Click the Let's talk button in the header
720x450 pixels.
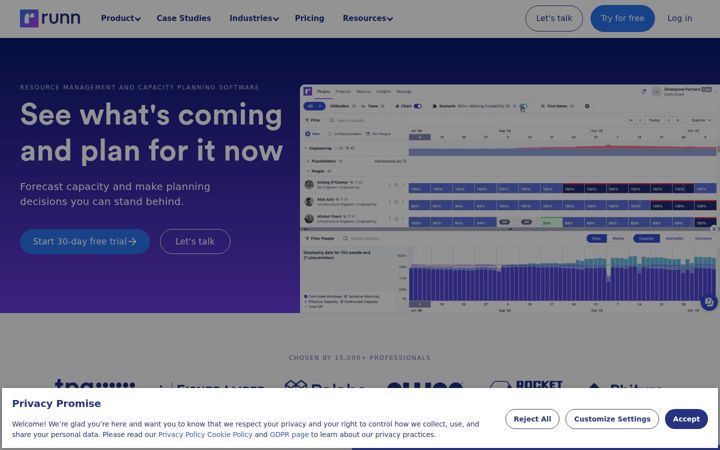pos(554,18)
